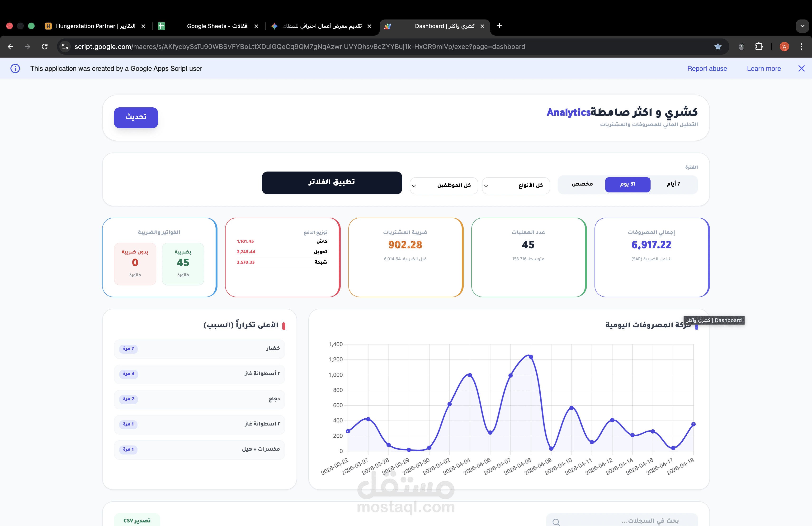Image resolution: width=812 pixels, height=526 pixels.
Task: Open the Chrome profile avatar
Action: (784, 47)
